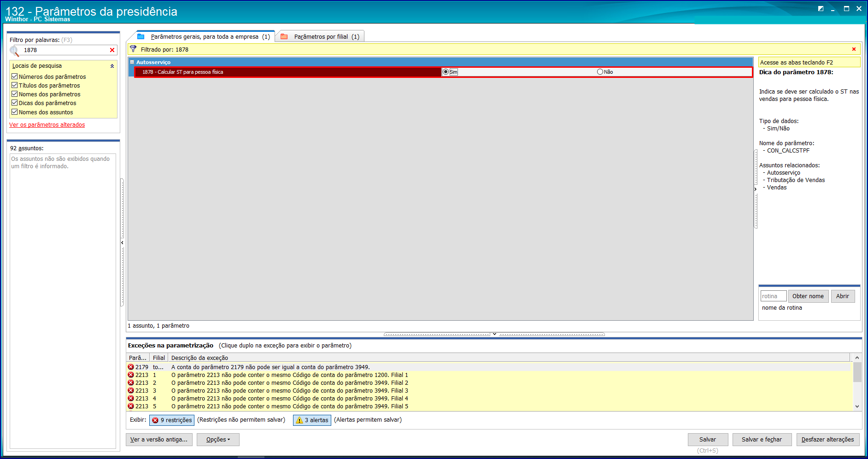Click red error icon of parameter 2179 row
Image resolution: width=868 pixels, height=459 pixels.
[131, 367]
